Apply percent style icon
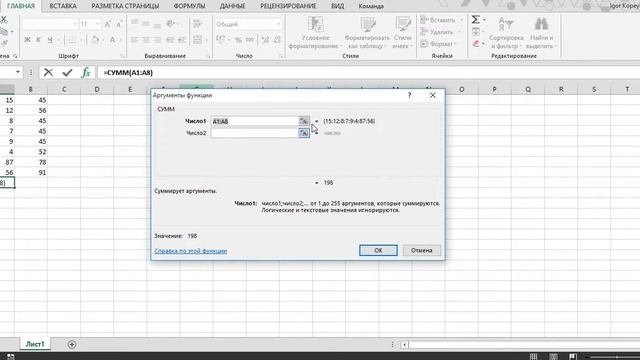Screen dimensions: 640x360 pyautogui.click(x=238, y=40)
